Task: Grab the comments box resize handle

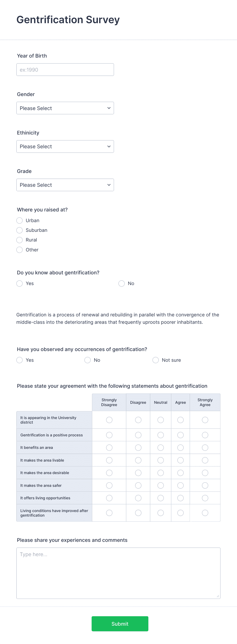Action: pyautogui.click(x=218, y=596)
